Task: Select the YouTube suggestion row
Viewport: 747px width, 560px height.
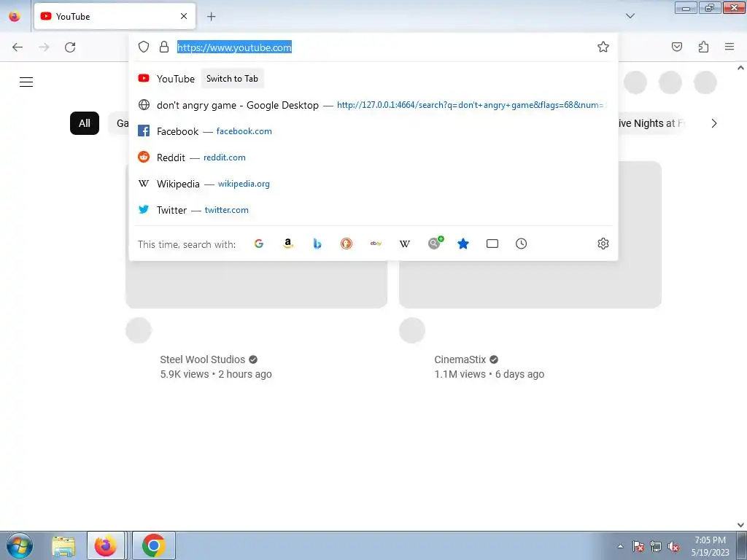Action: click(373, 79)
